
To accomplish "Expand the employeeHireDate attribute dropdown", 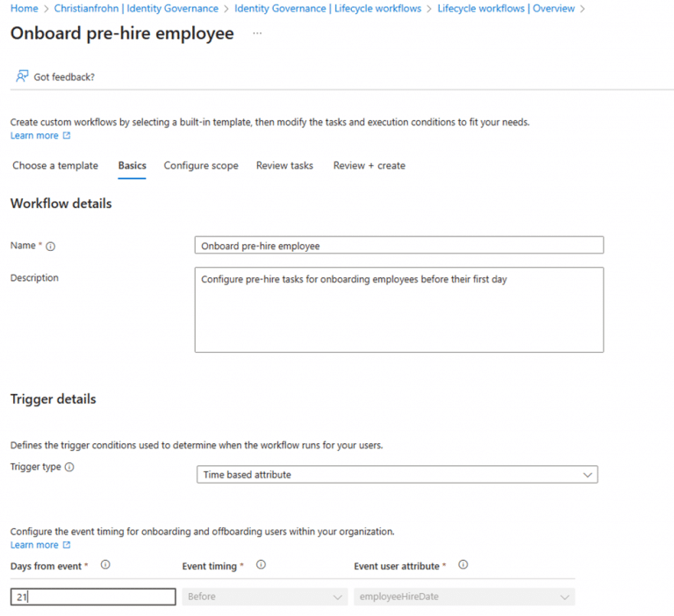I will (464, 597).
